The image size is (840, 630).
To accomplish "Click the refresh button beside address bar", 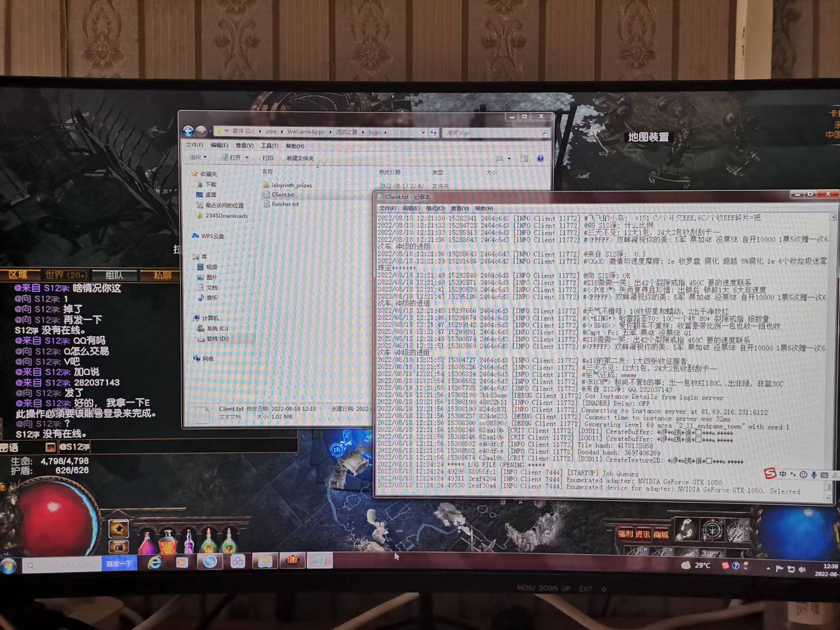I will coord(434,132).
